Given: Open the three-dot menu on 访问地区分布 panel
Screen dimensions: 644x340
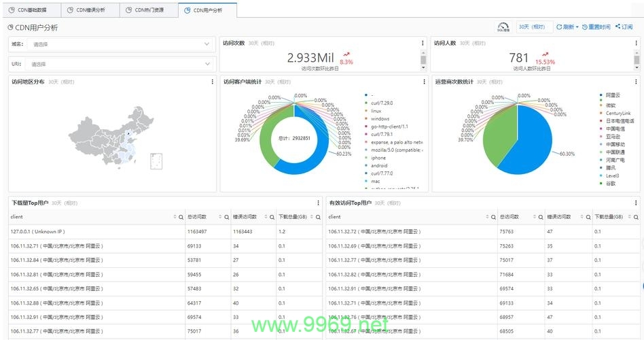Looking at the screenshot, I should (211, 82).
